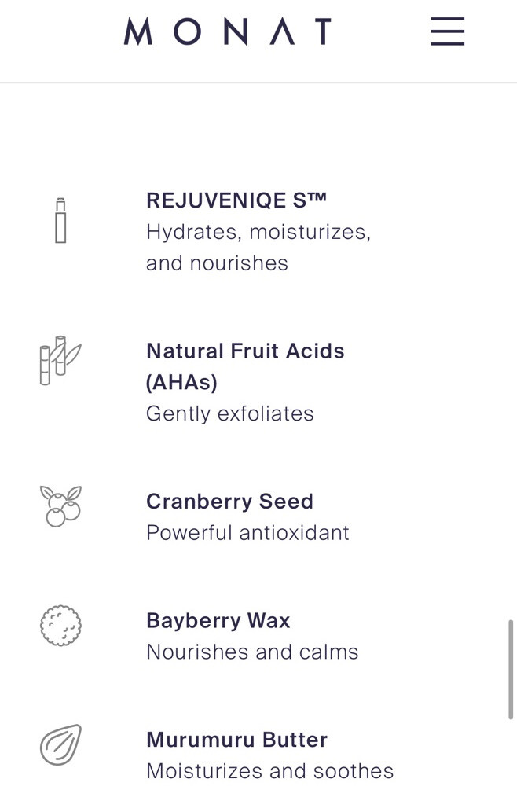Image resolution: width=517 pixels, height=812 pixels.
Task: Click the header divider line under the logo
Action: click(x=258, y=83)
